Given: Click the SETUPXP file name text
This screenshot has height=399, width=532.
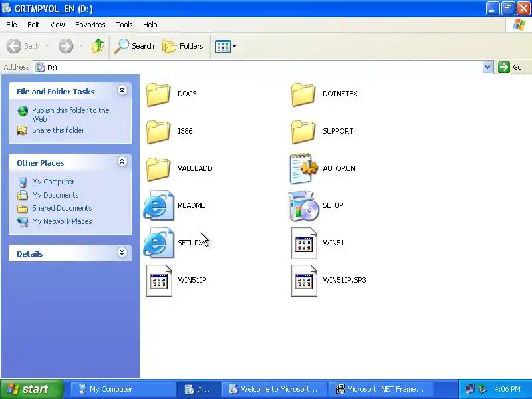Looking at the screenshot, I should [x=192, y=243].
